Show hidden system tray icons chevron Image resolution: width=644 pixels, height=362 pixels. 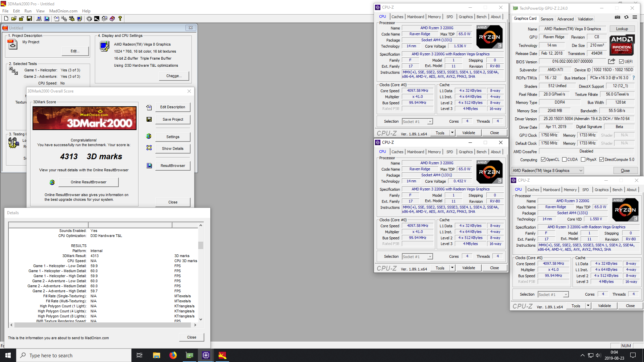(x=582, y=355)
